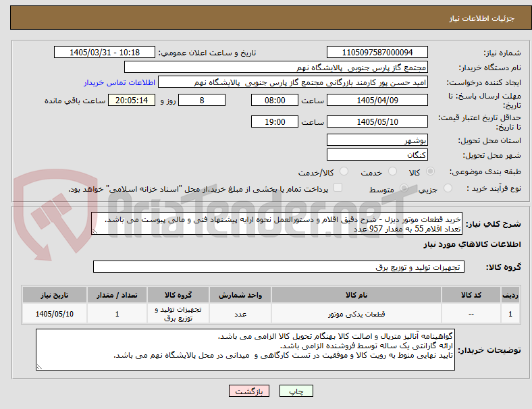
Task: Click the remaining time 20:05:14 field
Action: [132, 100]
